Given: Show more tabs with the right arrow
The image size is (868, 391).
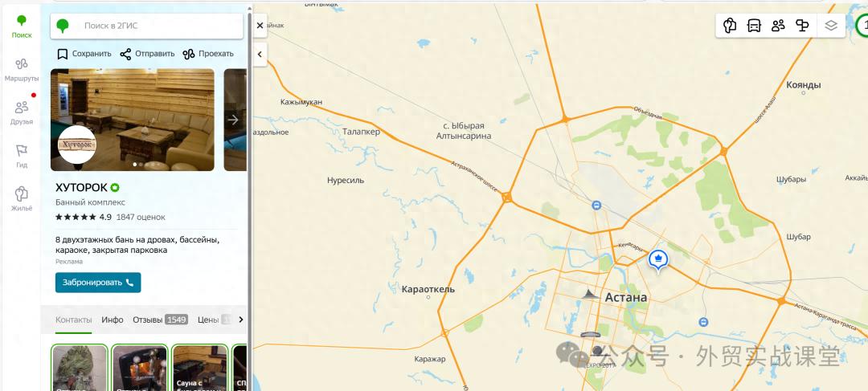Looking at the screenshot, I should pyautogui.click(x=241, y=319).
